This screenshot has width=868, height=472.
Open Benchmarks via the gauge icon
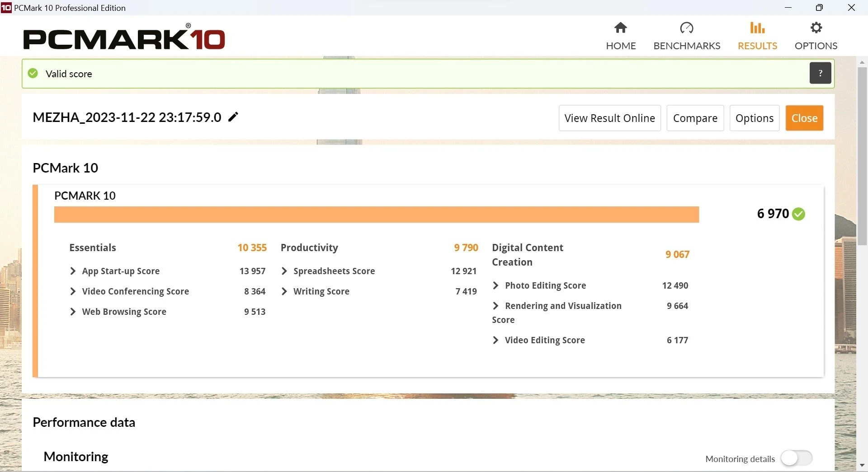click(687, 28)
